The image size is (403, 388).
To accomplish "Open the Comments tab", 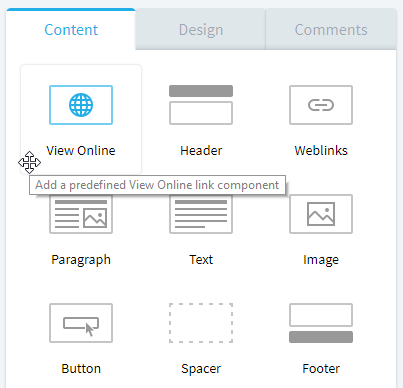I will coord(331,30).
